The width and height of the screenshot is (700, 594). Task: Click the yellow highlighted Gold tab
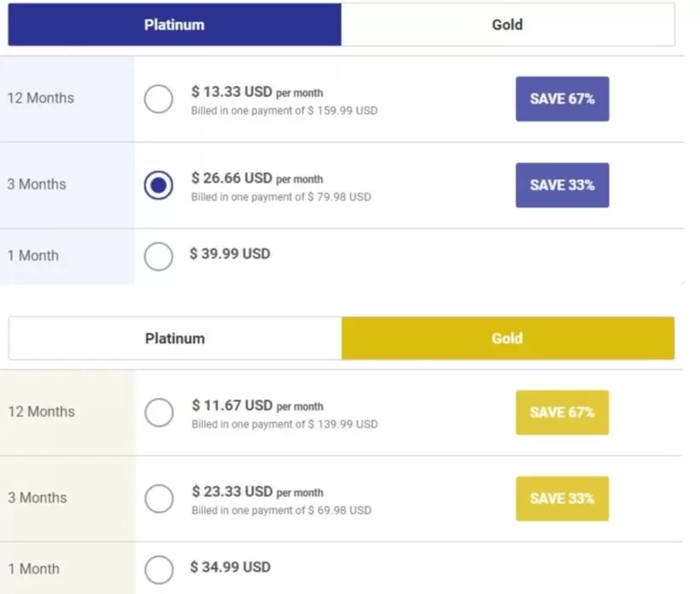507,338
